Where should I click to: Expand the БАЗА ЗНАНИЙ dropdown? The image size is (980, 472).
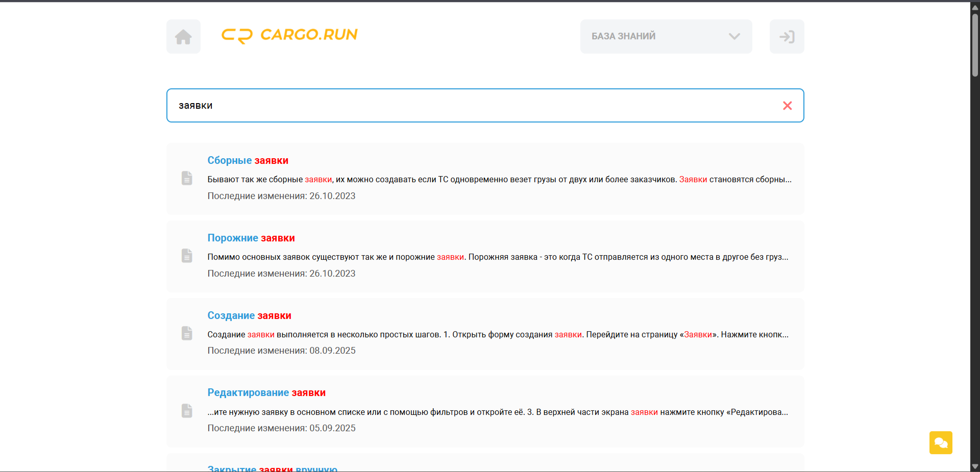pos(666,37)
